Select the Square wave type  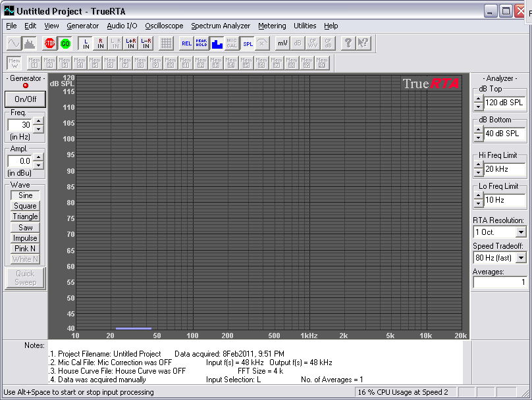pos(26,206)
